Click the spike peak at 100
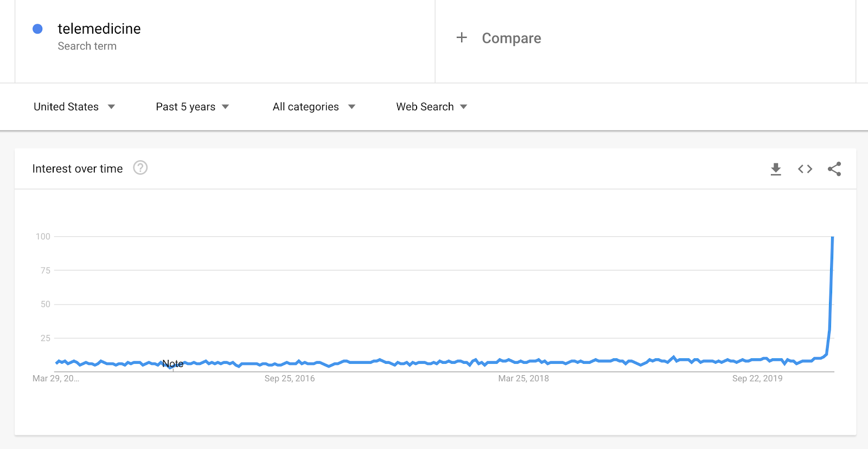 (833, 237)
